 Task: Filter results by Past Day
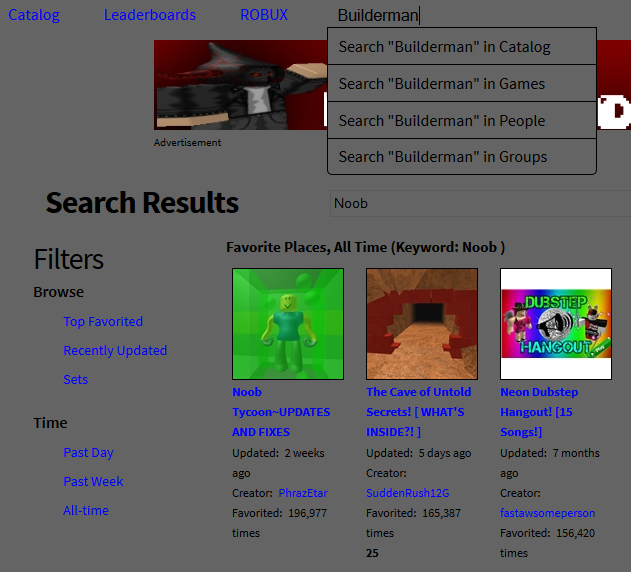89,452
